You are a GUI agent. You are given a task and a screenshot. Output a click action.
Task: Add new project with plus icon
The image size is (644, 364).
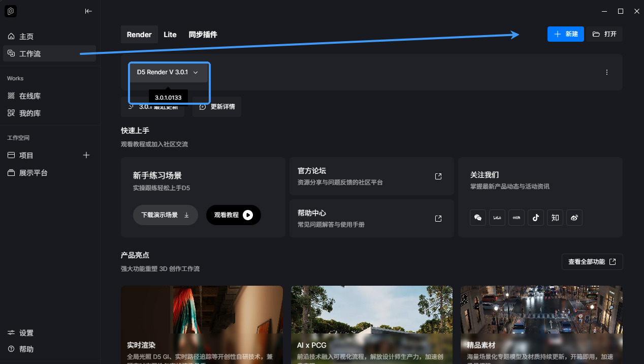pyautogui.click(x=86, y=155)
